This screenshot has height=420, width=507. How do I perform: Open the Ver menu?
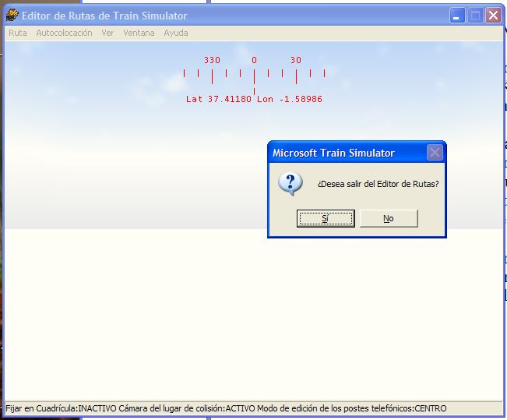click(107, 33)
